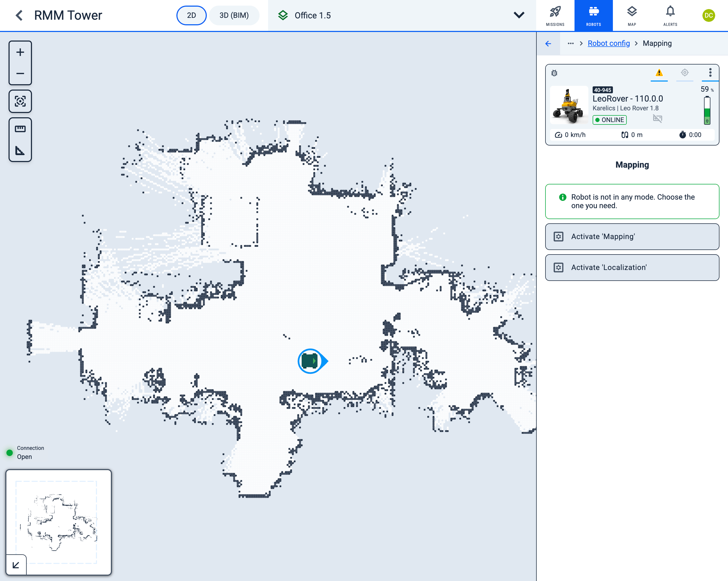Collapse the minimap with the arrow button
Screen dimensions: 728x581
tap(16, 565)
